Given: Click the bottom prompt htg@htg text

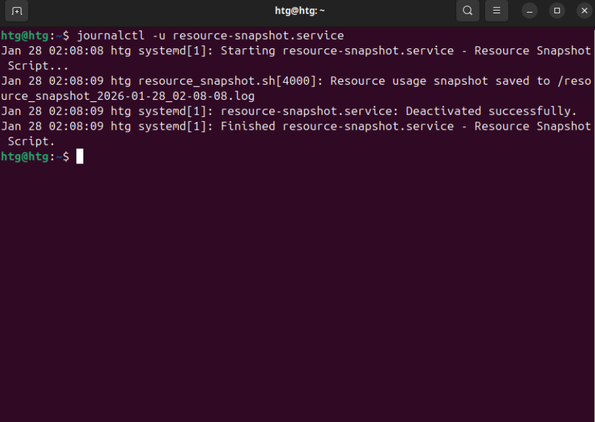Looking at the screenshot, I should click(x=25, y=156).
